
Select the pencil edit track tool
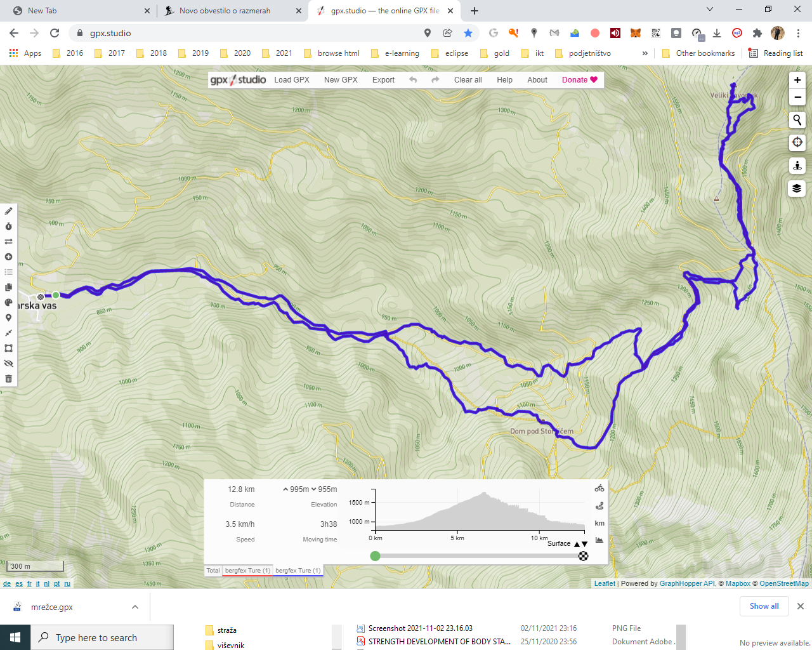[x=8, y=211]
